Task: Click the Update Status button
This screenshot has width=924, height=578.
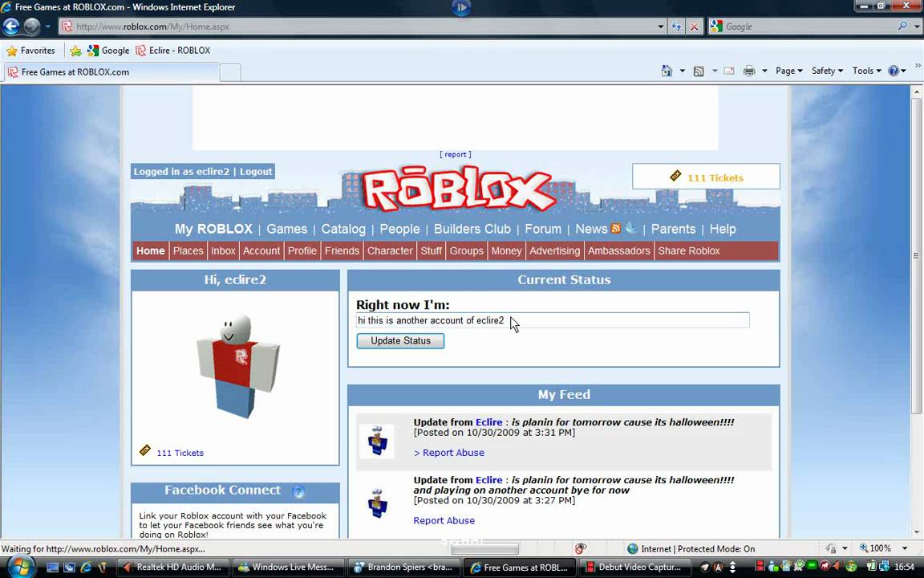Action: (400, 341)
